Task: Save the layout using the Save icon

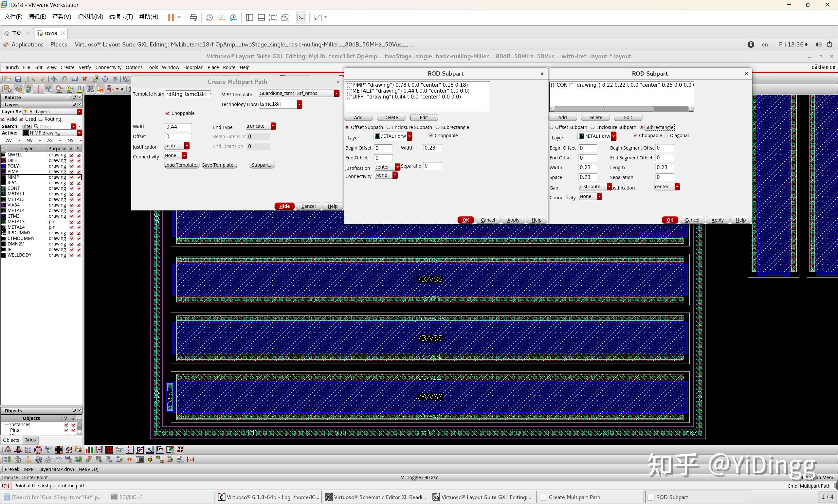Action: click(x=18, y=79)
